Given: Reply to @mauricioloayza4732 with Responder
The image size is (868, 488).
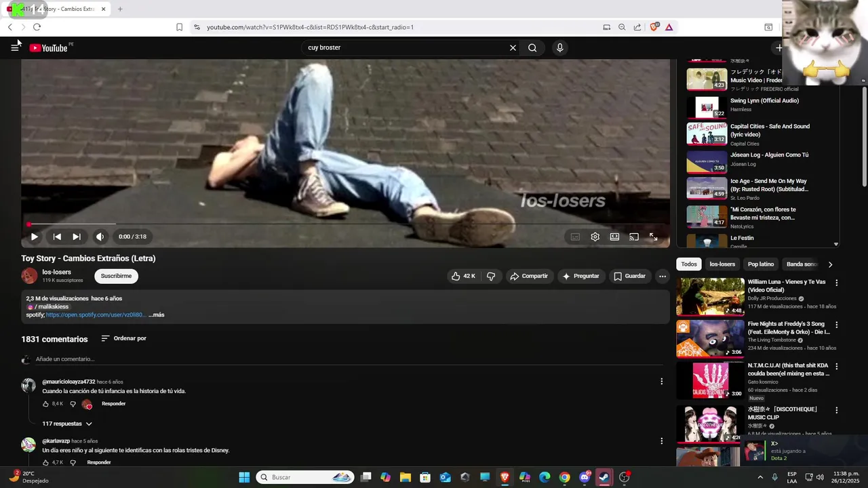Looking at the screenshot, I should click(113, 404).
